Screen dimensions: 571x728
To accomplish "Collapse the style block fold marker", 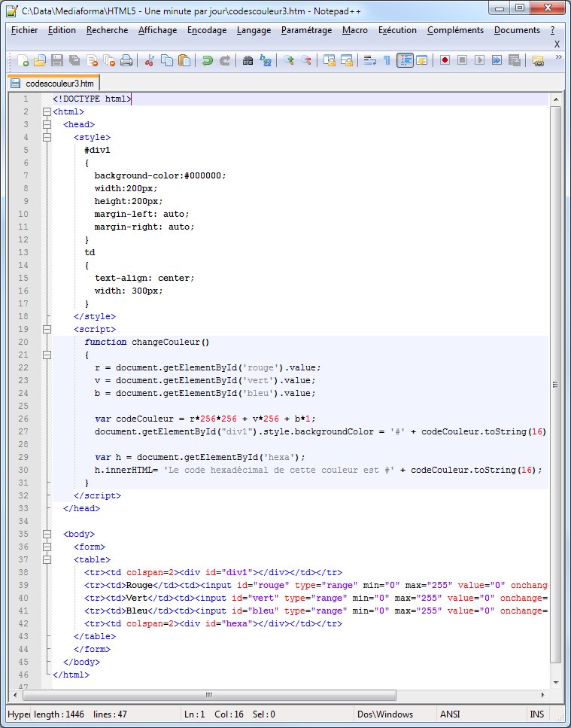I will (x=47, y=138).
